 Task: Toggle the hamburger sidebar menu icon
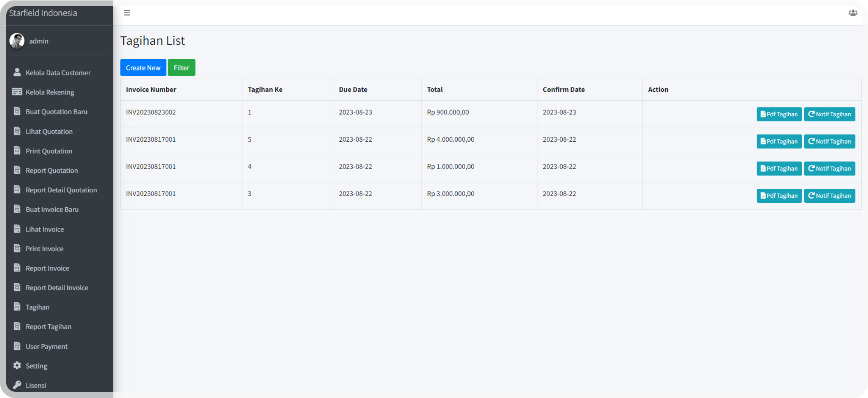pyautogui.click(x=127, y=13)
